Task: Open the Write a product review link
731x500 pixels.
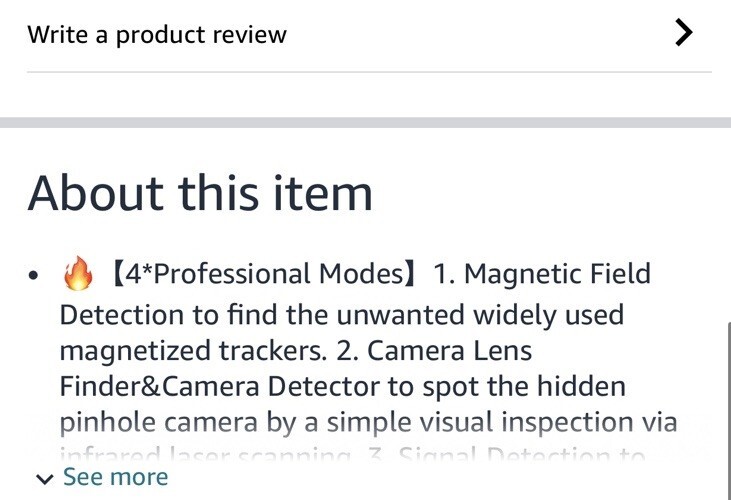Action: click(157, 35)
